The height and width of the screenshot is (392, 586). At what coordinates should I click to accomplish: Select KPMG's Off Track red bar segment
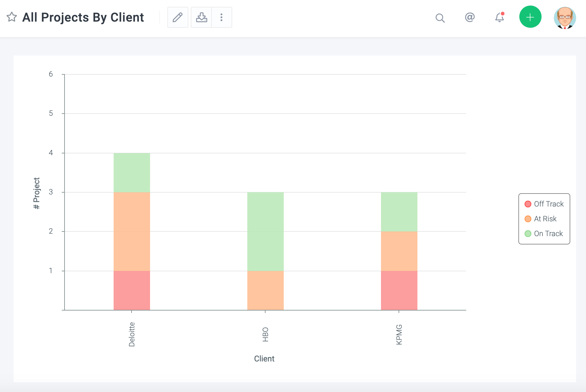[399, 290]
